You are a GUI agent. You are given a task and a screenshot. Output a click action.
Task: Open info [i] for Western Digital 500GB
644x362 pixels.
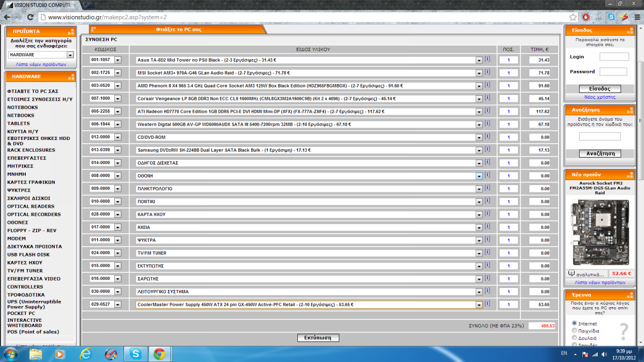pyautogui.click(x=487, y=123)
